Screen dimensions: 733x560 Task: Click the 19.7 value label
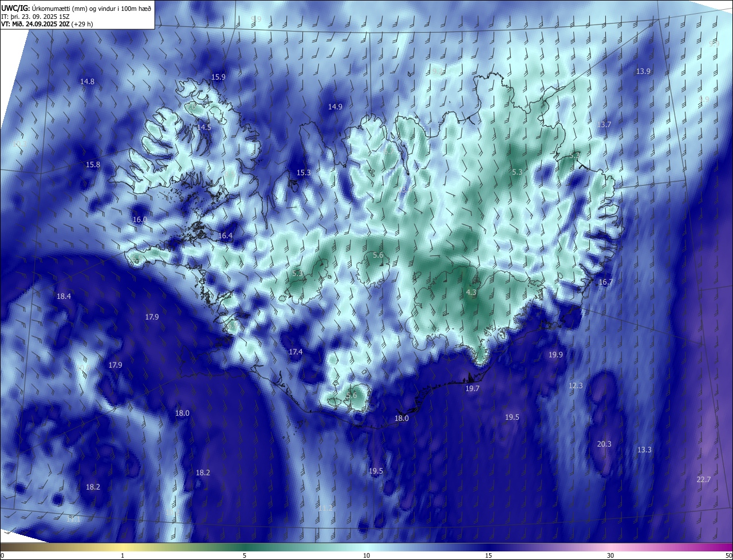tap(472, 389)
